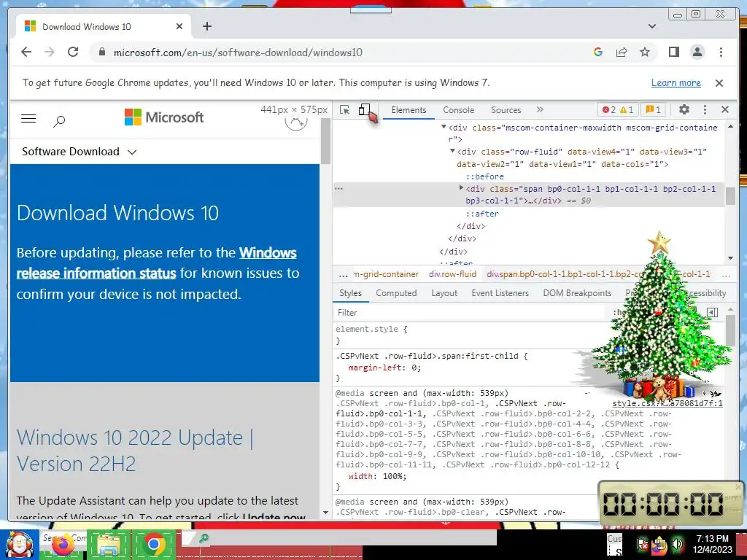
Task: Select the ::before pseudo element row
Action: (x=484, y=176)
